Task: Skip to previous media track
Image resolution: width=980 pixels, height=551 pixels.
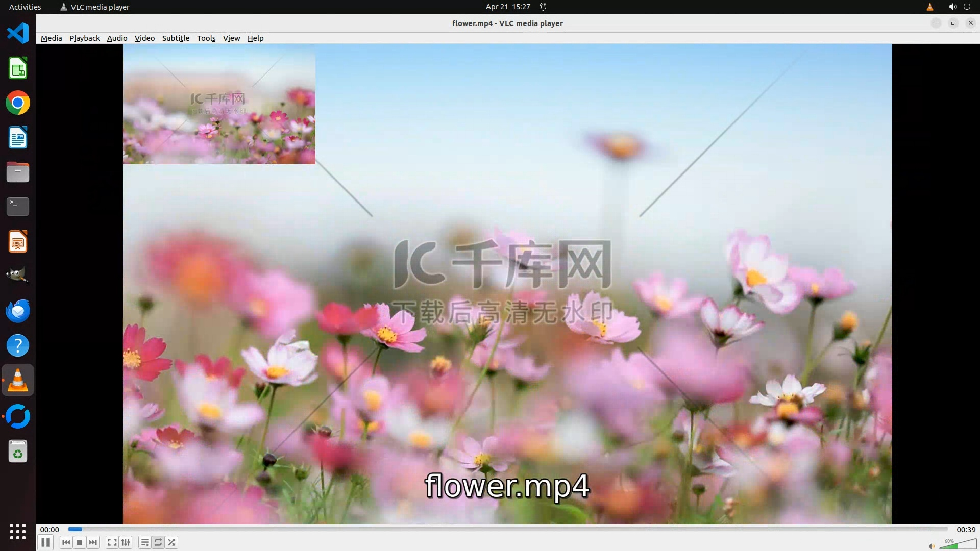Action: [66, 542]
